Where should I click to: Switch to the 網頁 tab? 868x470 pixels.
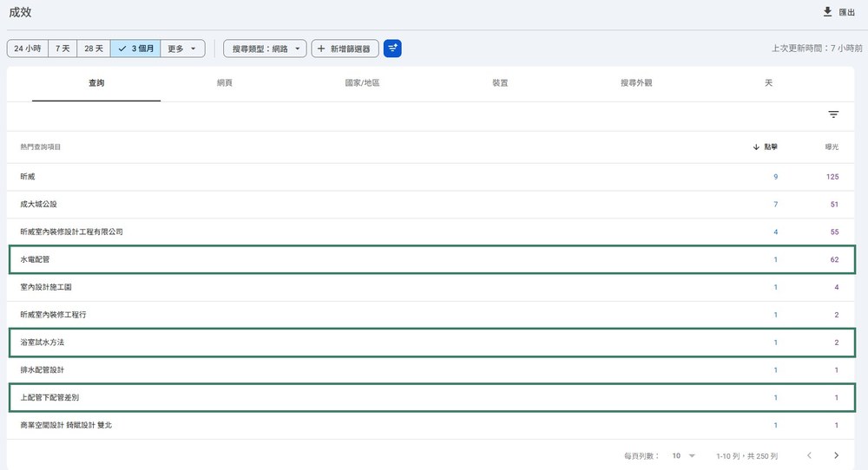tap(225, 83)
